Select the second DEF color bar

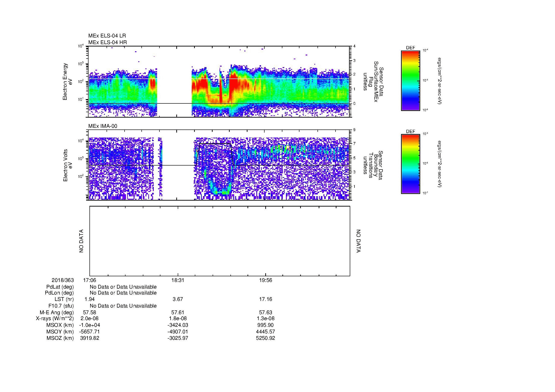coord(410,164)
